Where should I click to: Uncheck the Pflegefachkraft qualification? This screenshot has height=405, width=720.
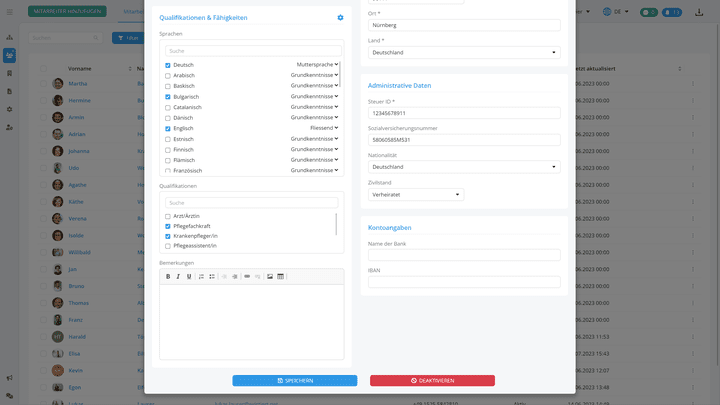coord(168,226)
